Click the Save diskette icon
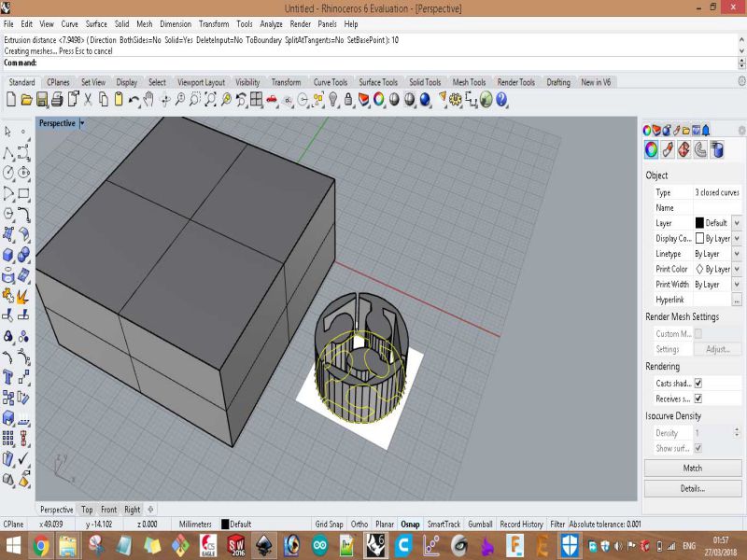Image resolution: width=747 pixels, height=560 pixels. 42,99
